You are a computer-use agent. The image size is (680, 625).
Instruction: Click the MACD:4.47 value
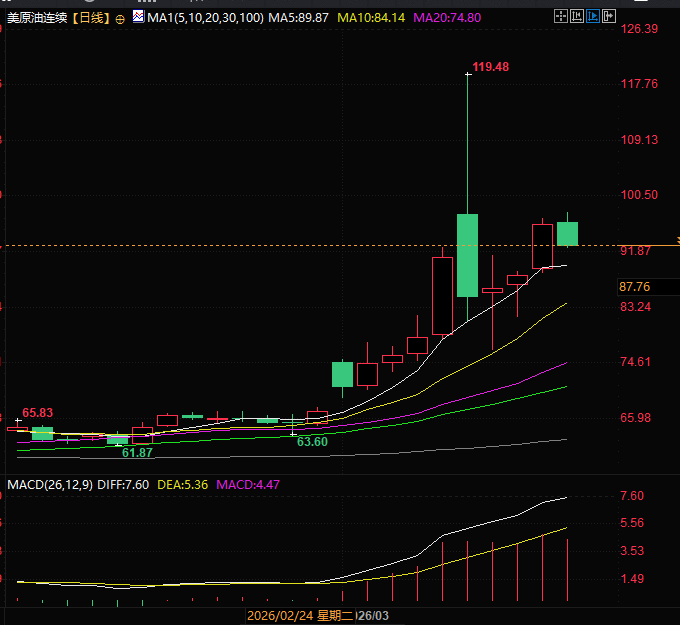click(x=248, y=484)
